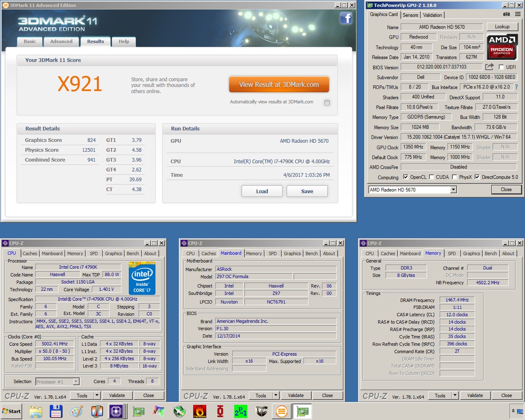This screenshot has width=525, height=420.
Task: Click the BIOS export share icon in GPU-Z
Action: click(x=489, y=66)
